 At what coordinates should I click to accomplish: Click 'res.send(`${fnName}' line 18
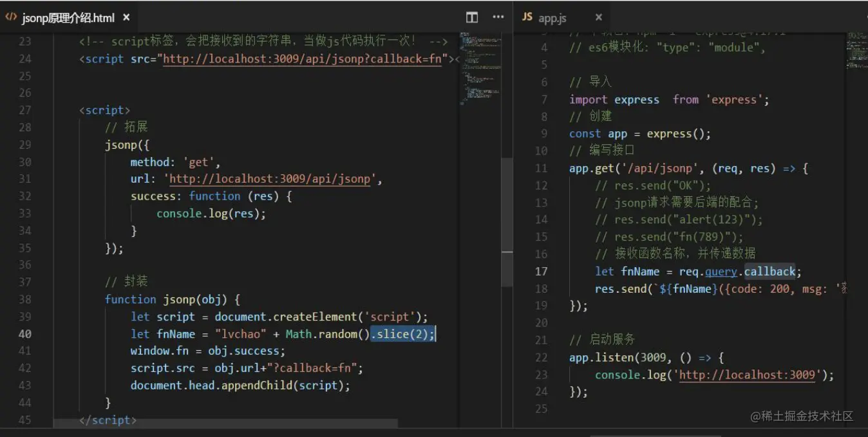tap(721, 288)
